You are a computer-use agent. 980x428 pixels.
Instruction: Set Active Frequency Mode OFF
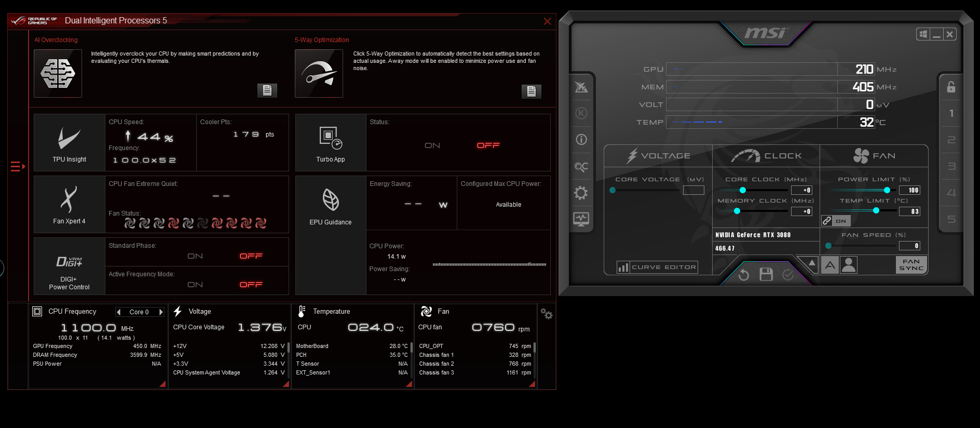click(x=251, y=285)
